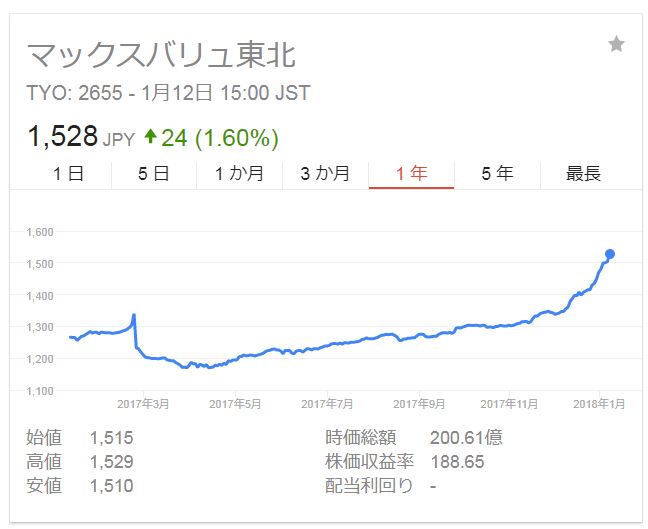Click the price spike peak on chart
Screen dimensions: 648x529
click(x=134, y=316)
